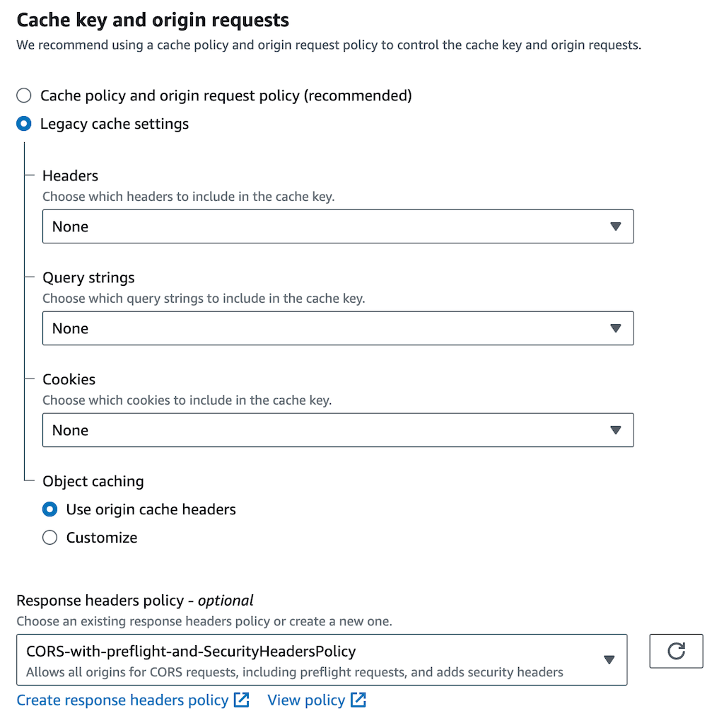Select Cache policy and origin request policy option
Viewport: 724px width, 728px height.
(24, 96)
